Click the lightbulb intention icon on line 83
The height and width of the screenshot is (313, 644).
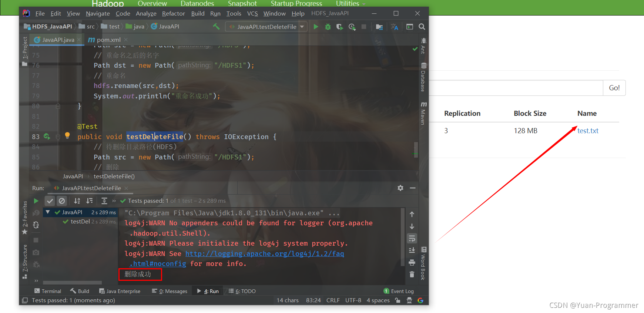67,135
